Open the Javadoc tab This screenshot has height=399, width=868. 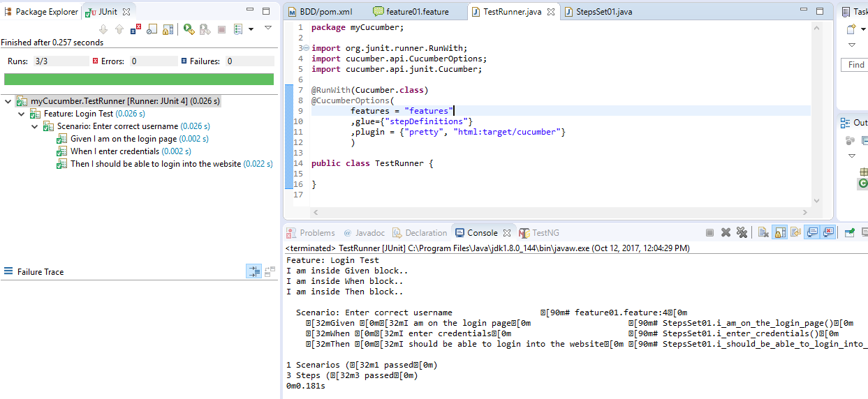tap(364, 233)
